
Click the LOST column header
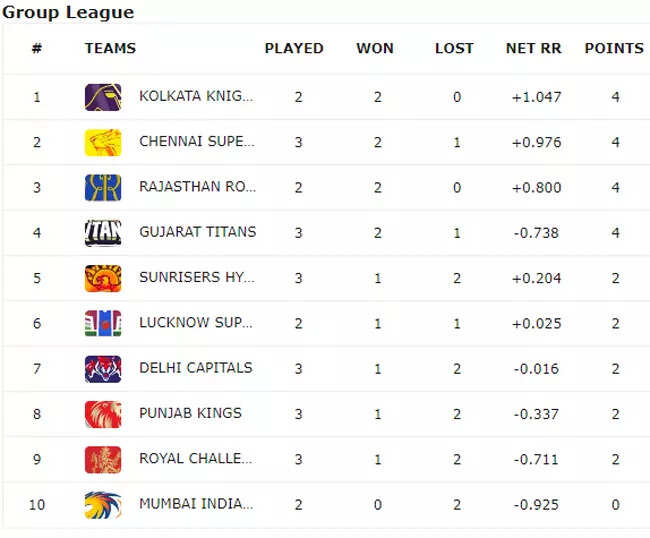click(454, 48)
